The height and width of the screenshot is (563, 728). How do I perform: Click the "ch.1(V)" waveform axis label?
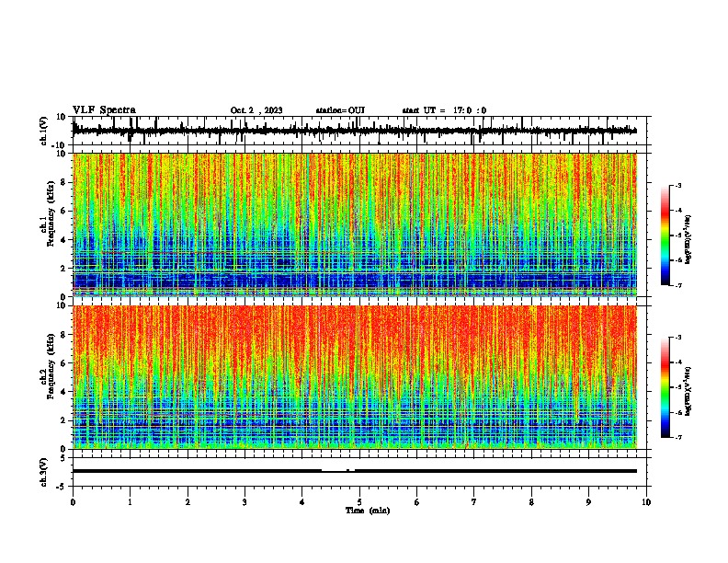(x=44, y=131)
